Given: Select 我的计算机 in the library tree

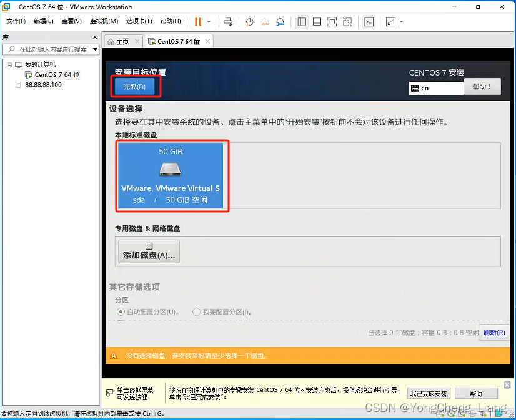Looking at the screenshot, I should (40, 65).
